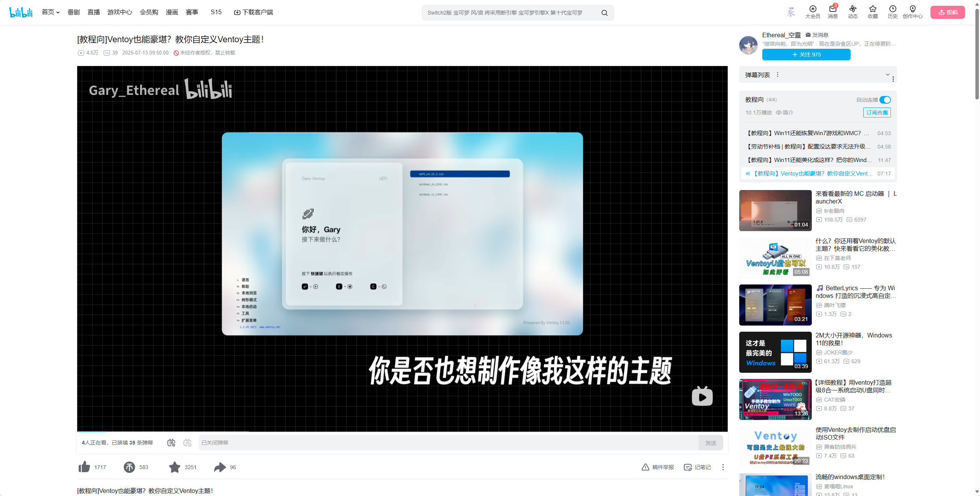
Task: Click the 发送 danmaku send button
Action: click(x=710, y=443)
